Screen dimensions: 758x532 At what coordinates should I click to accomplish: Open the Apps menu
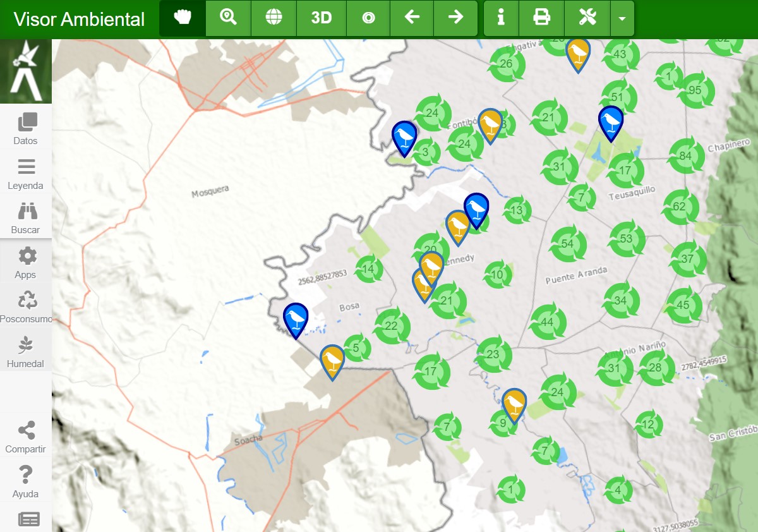click(x=26, y=263)
